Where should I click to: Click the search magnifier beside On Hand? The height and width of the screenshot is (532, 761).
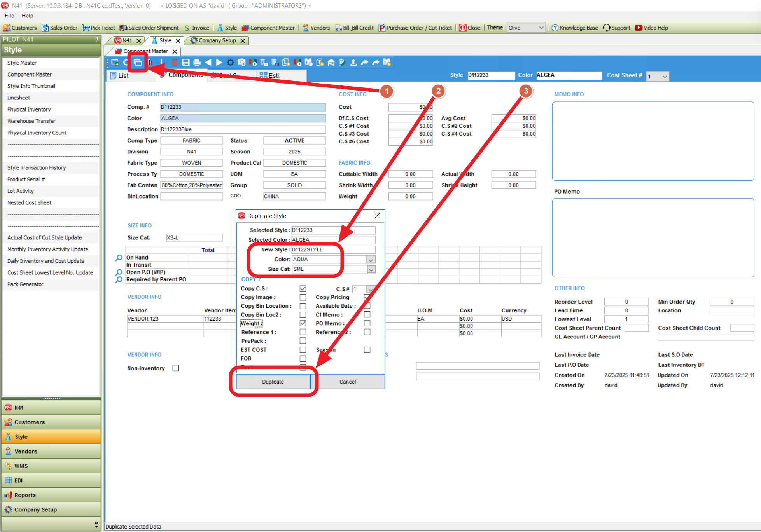(119, 258)
